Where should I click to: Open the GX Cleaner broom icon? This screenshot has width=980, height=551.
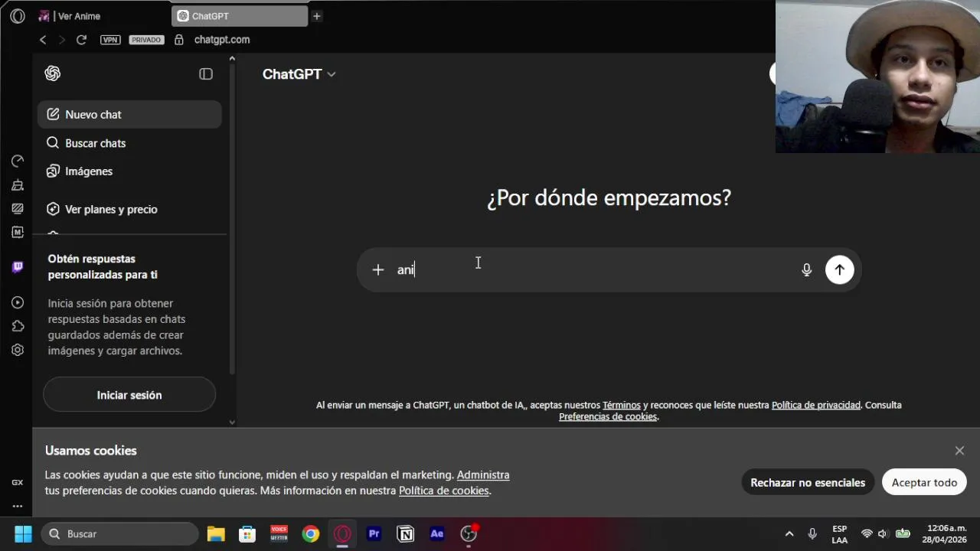click(x=18, y=184)
